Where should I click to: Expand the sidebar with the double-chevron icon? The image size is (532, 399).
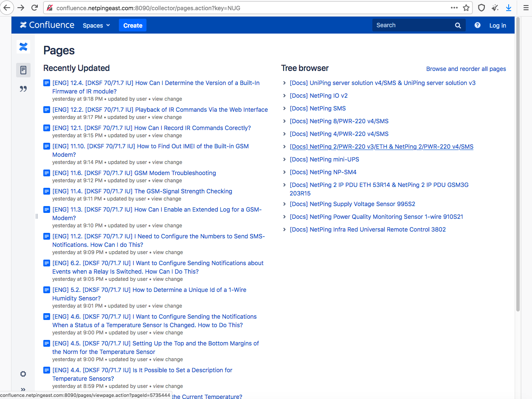pyautogui.click(x=23, y=389)
